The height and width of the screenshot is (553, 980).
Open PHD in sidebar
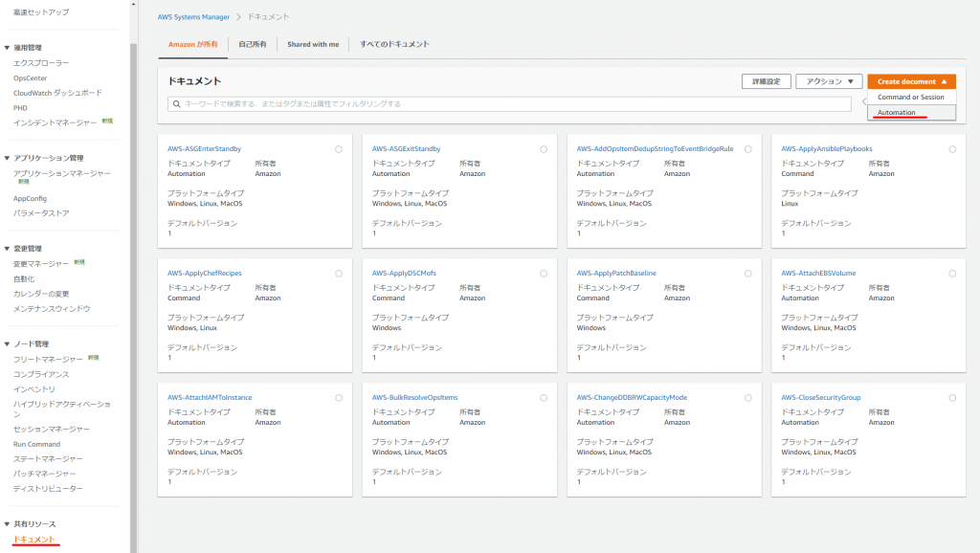[x=21, y=108]
